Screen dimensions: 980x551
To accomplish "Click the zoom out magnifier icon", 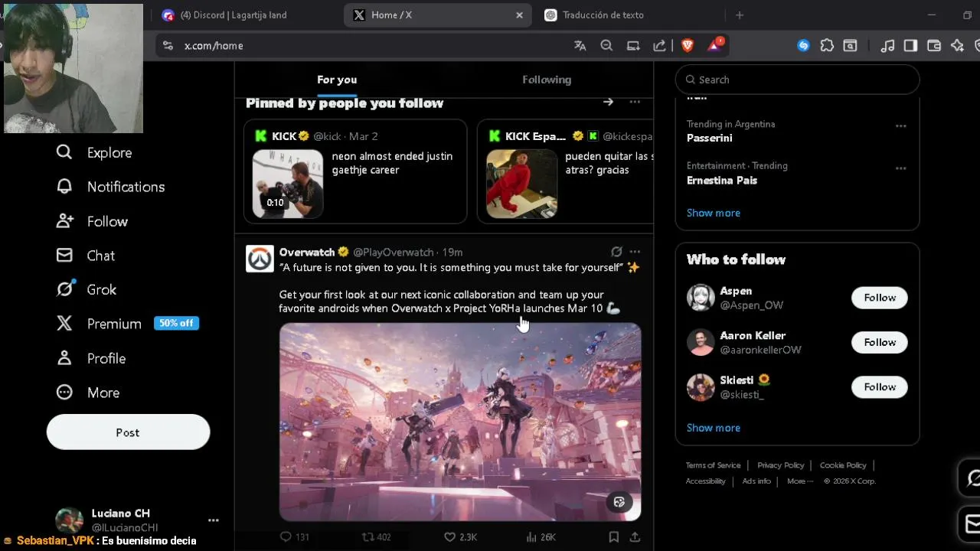I will 606,46.
